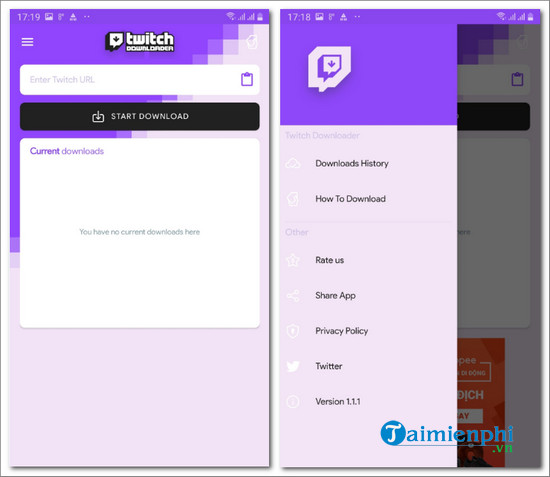Open the Twitter entry in the drawer

click(368, 366)
